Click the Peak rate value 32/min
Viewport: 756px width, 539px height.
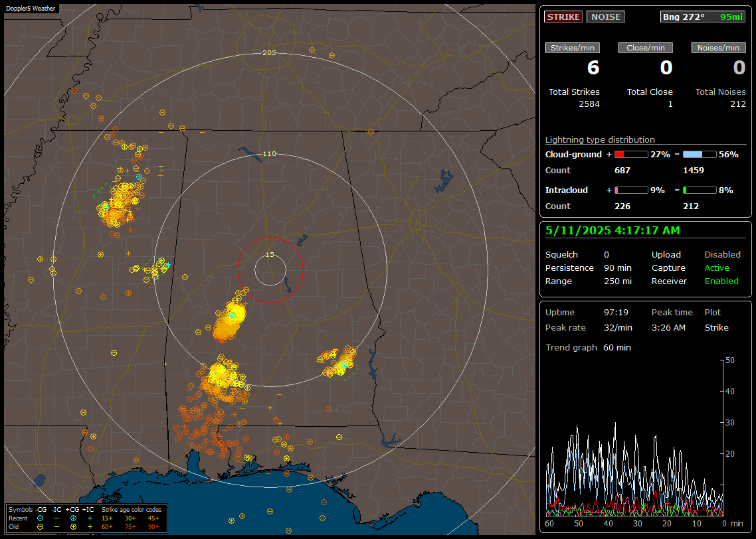click(618, 327)
